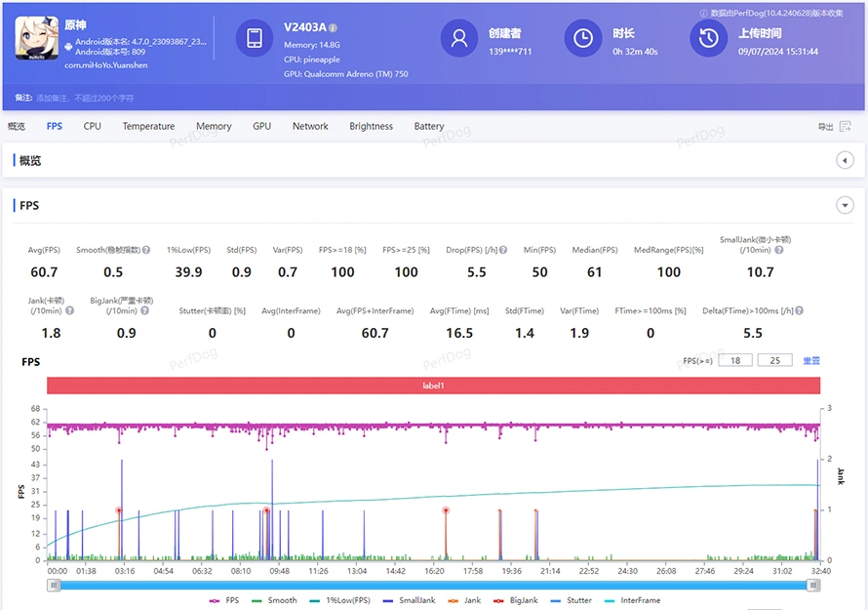Click the left handle of time range slider
Viewport: 868px width, 610px height.
[54, 585]
